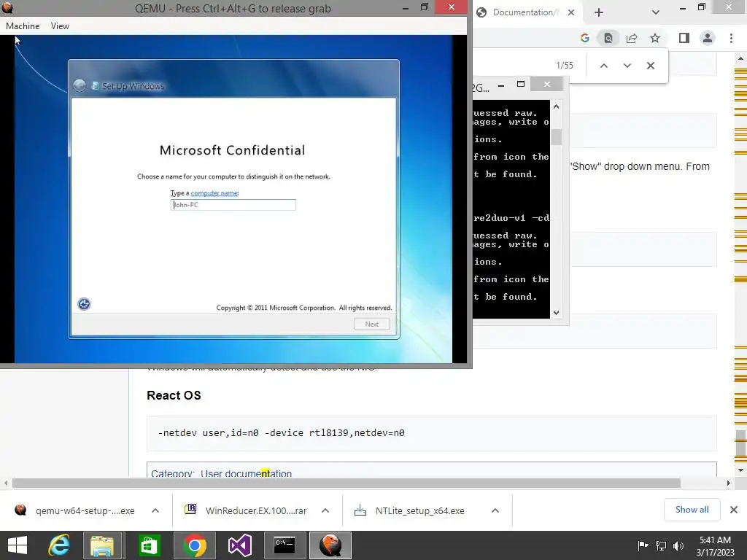
Task: Open Visual Studio from taskbar
Action: click(x=239, y=545)
